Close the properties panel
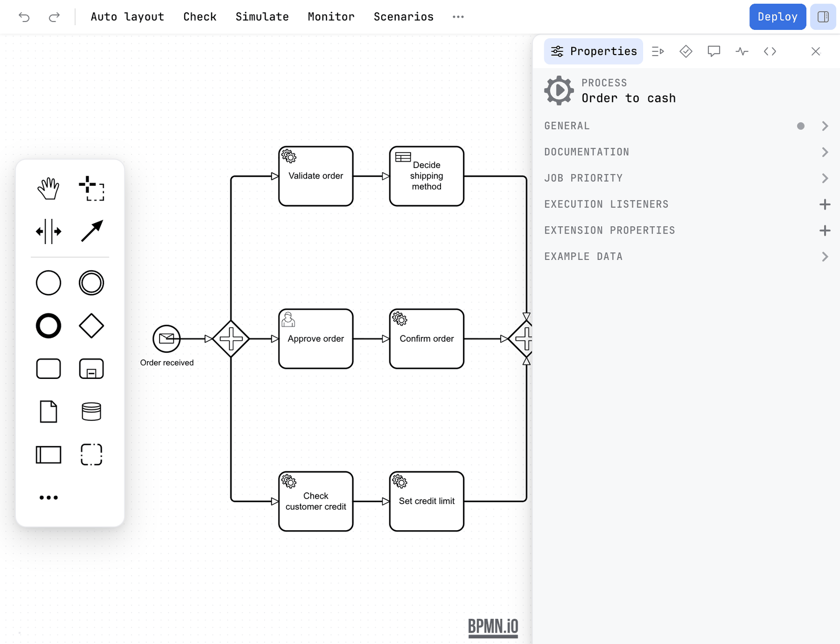840x644 pixels. click(815, 51)
